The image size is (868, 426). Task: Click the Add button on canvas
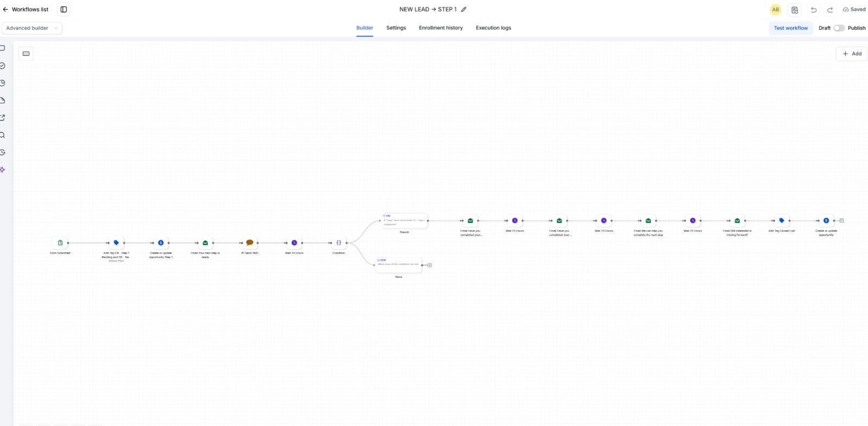tap(852, 54)
